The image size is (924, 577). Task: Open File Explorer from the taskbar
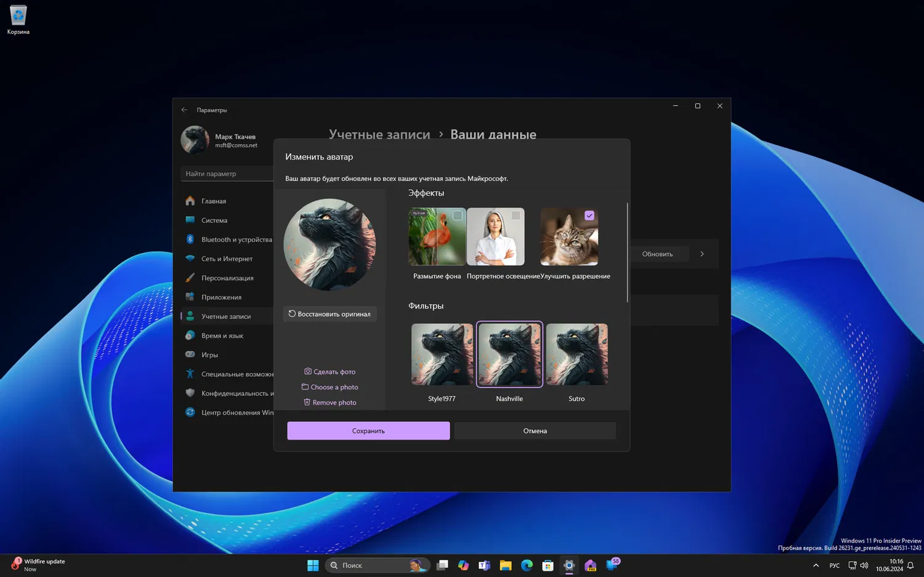506,565
